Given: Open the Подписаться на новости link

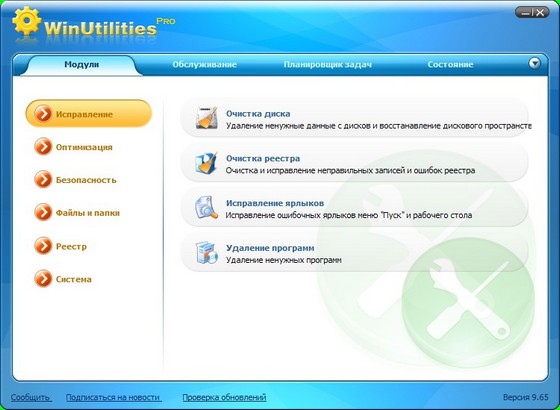Looking at the screenshot, I should (113, 397).
